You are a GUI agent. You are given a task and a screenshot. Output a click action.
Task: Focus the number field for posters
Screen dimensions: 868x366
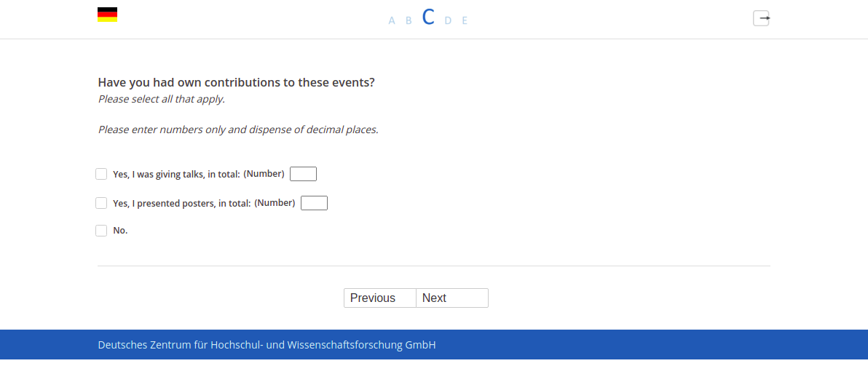point(314,203)
